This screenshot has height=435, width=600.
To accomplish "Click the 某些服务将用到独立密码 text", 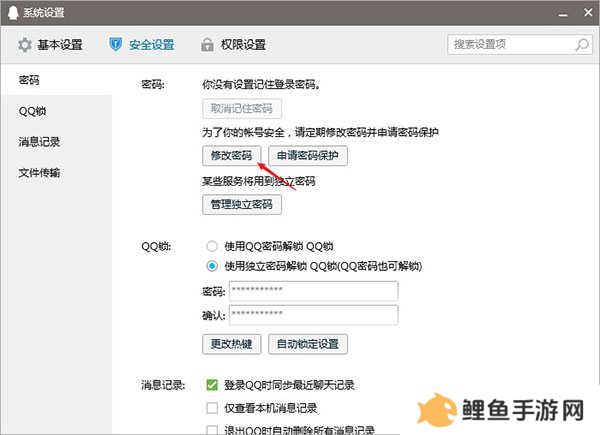I will point(259,181).
